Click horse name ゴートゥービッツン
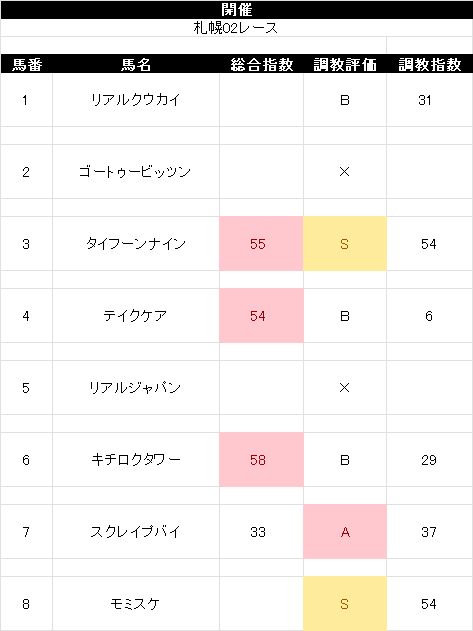Image resolution: width=473 pixels, height=631 pixels. tap(135, 172)
